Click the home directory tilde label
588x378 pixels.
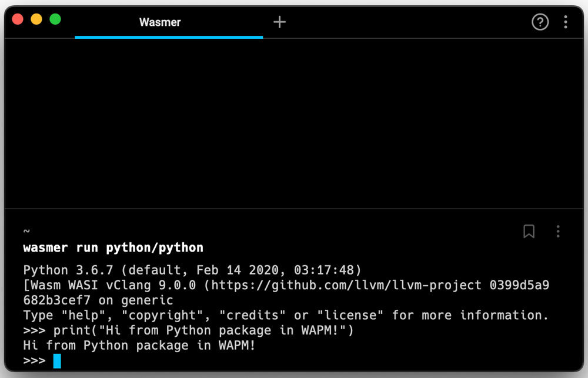click(26, 231)
